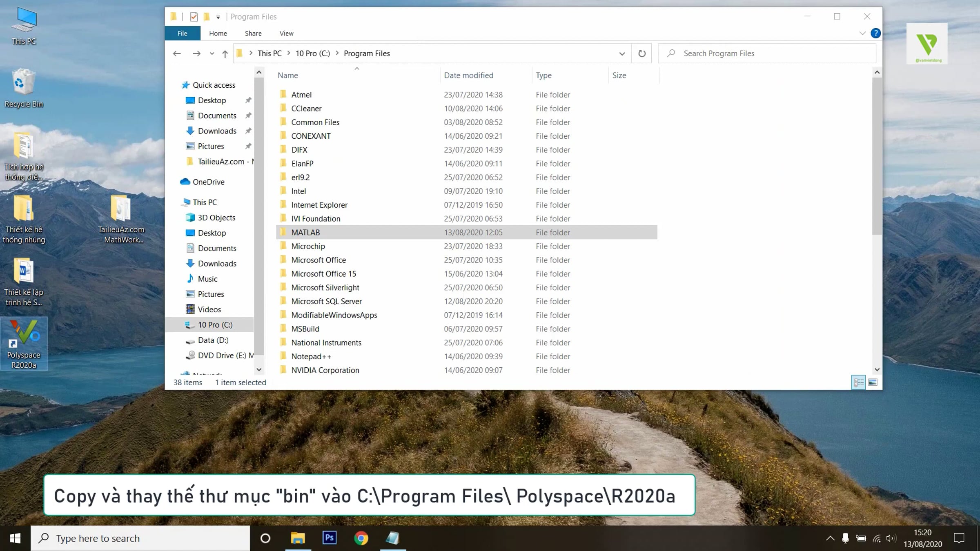Refresh the Program Files folder view
Screen dimensions: 980x551
tap(641, 53)
